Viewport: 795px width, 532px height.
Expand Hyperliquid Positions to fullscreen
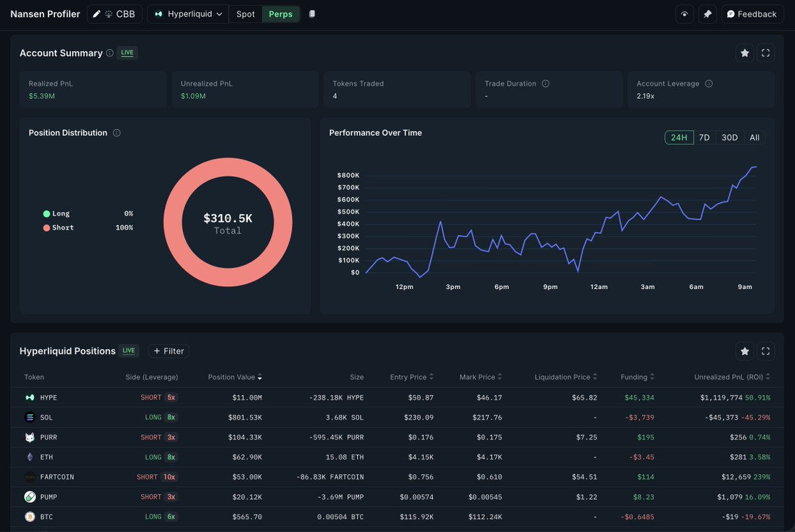[x=765, y=351]
